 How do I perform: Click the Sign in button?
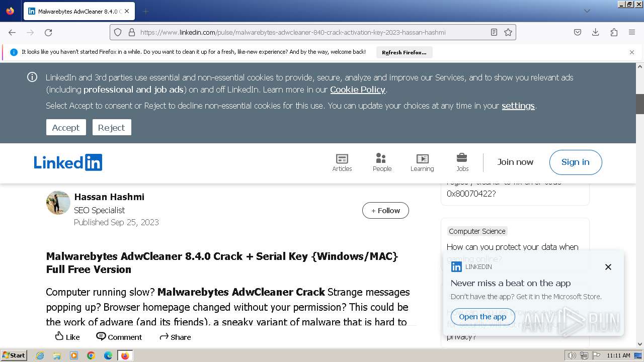click(x=576, y=162)
